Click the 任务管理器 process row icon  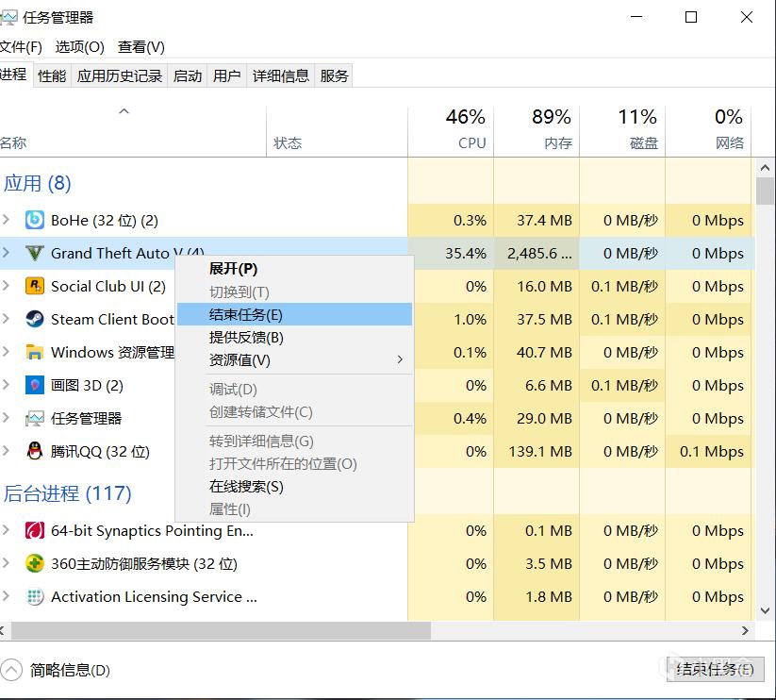[x=34, y=418]
